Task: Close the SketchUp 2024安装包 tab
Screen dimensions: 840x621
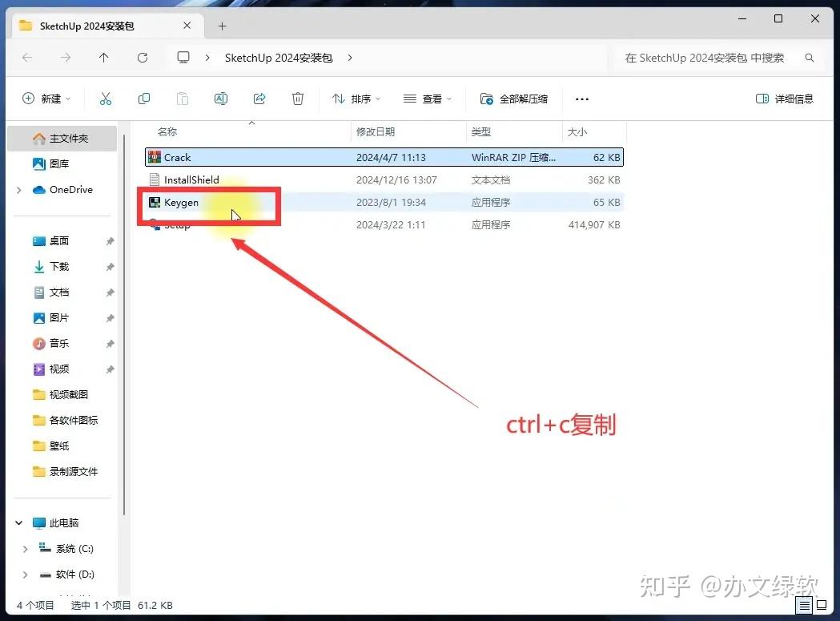Action: point(187,25)
